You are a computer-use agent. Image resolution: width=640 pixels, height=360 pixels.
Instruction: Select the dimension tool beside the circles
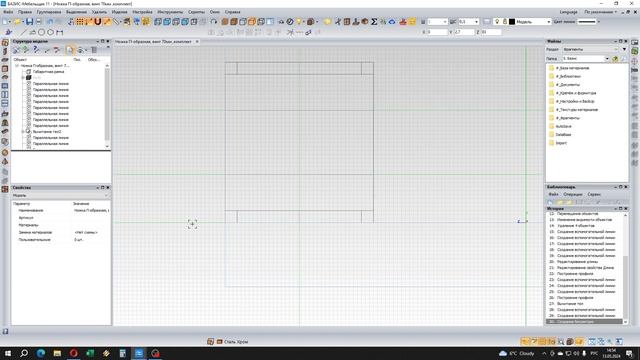[60, 32]
